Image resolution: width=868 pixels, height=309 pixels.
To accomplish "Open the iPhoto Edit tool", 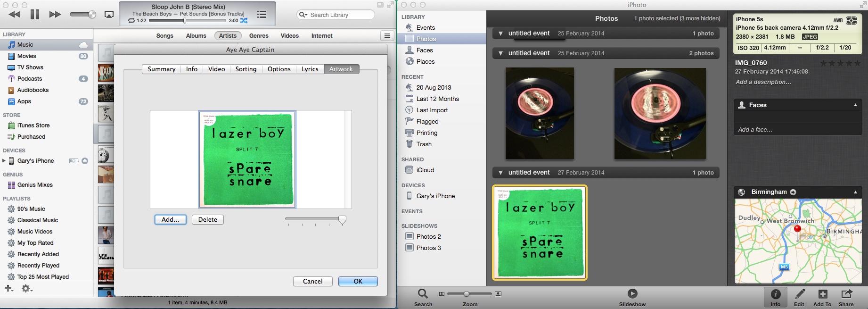I will point(799,298).
